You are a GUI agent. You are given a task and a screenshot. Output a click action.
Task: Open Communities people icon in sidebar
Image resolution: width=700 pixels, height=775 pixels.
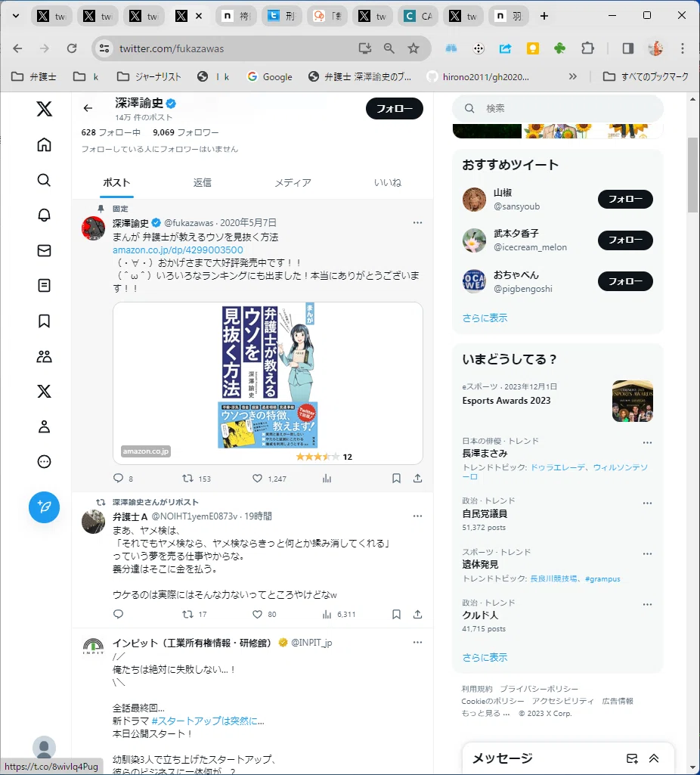point(44,356)
